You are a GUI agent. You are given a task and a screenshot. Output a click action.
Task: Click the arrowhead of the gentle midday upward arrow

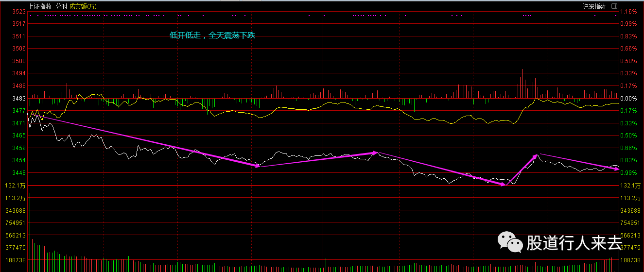tap(375, 153)
